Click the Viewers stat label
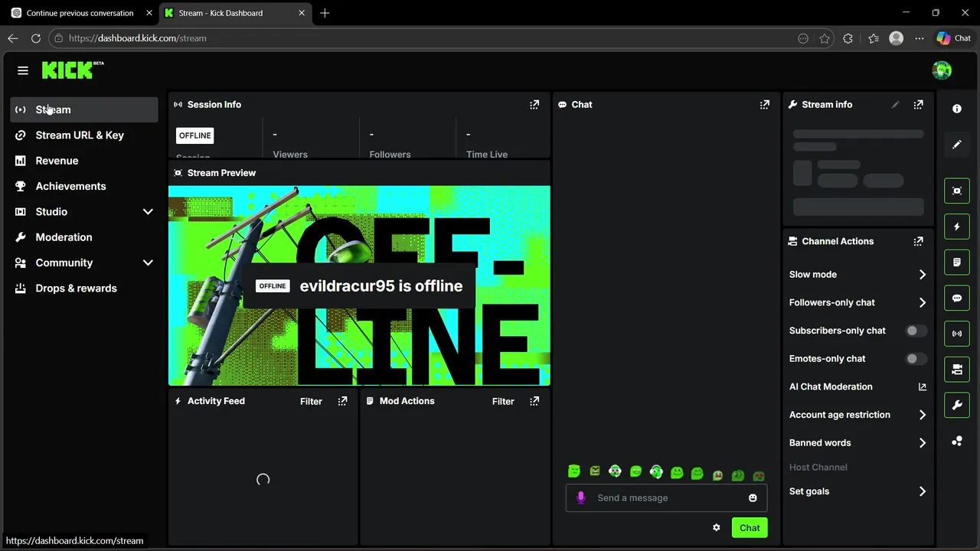This screenshot has height=551, width=980. click(290, 154)
